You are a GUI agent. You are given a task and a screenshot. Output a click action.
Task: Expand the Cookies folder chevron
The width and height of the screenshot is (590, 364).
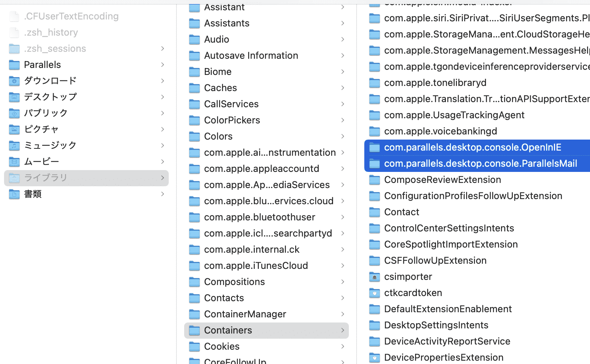[343, 346]
